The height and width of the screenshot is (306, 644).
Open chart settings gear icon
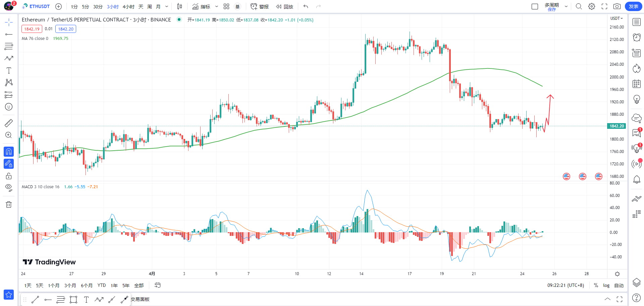tap(592, 6)
